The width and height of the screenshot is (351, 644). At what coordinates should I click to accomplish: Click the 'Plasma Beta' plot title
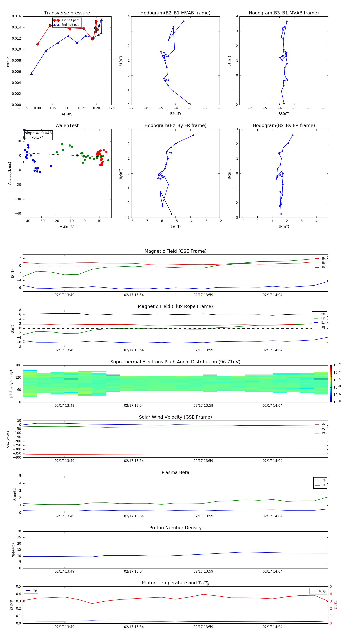[x=175, y=472]
